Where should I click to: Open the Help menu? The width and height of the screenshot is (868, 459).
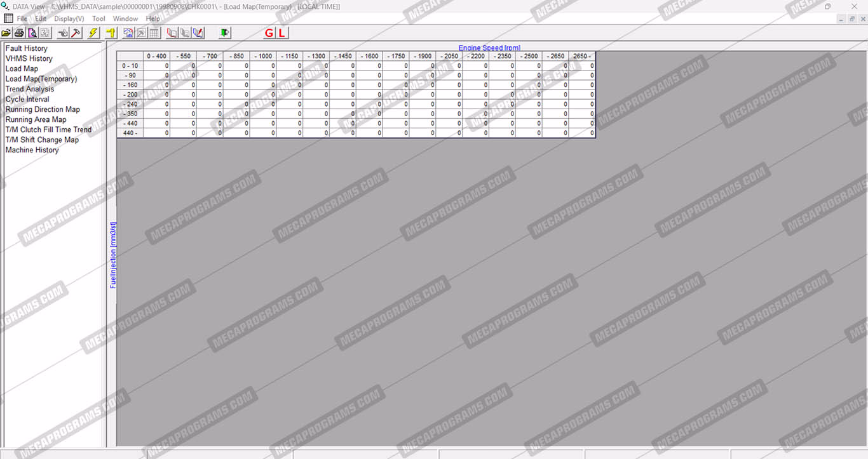[x=153, y=19]
